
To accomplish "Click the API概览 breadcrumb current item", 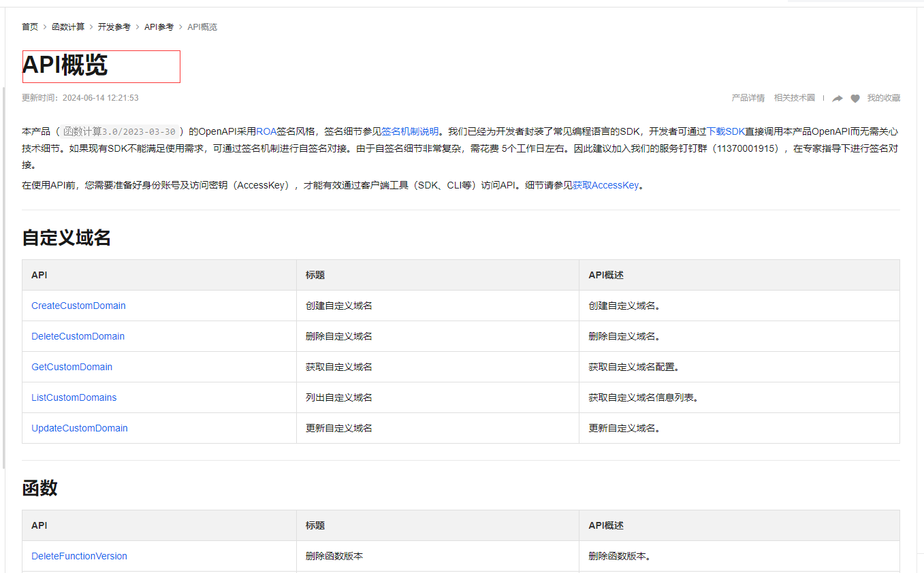I will (x=202, y=27).
